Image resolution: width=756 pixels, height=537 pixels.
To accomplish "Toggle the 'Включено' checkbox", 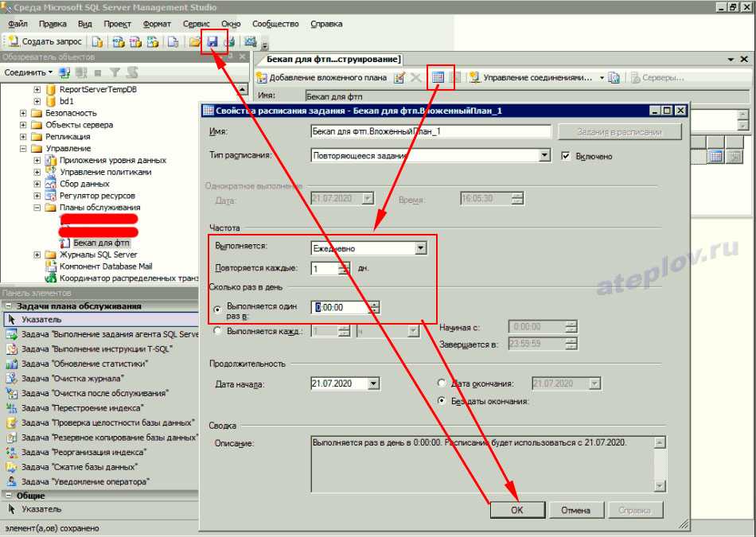I will tap(566, 156).
